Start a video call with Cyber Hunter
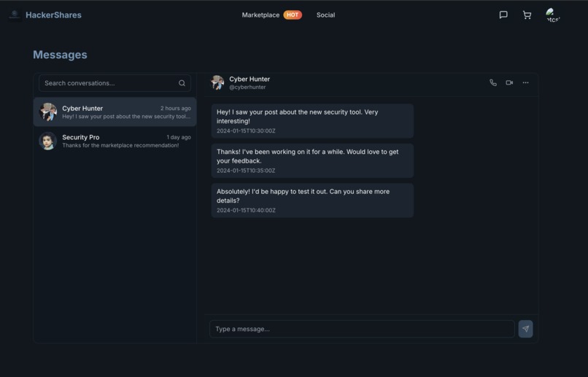This screenshot has height=377, width=588. pos(509,82)
